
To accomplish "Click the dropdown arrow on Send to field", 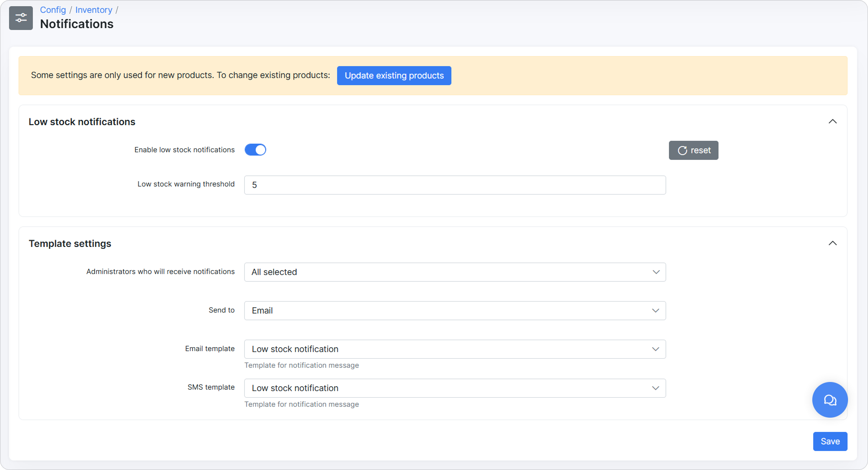I will pyautogui.click(x=656, y=311).
